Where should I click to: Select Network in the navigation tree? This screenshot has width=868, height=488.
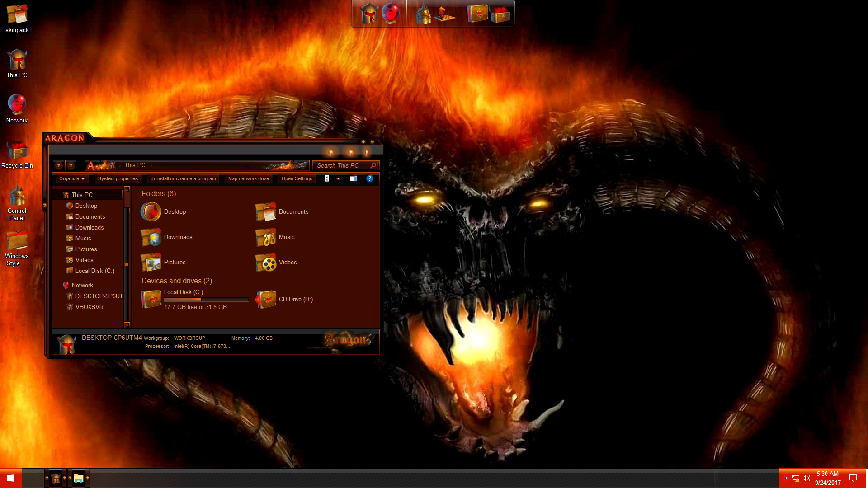click(82, 286)
